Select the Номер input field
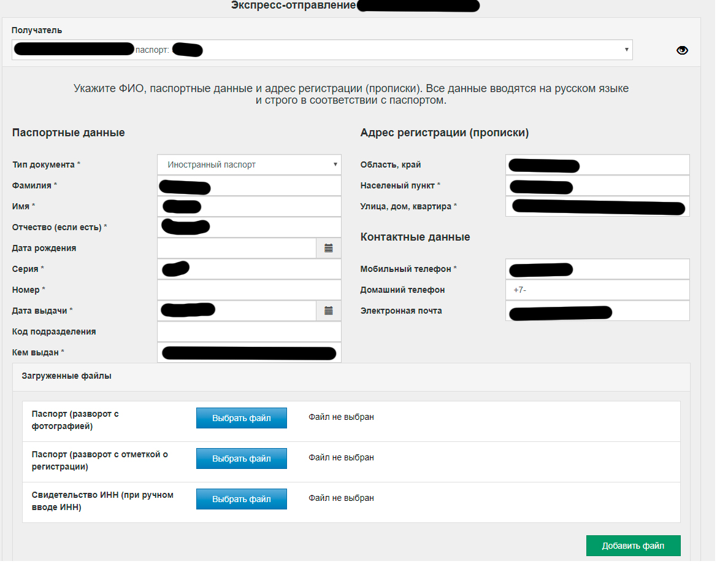Viewport: 728px width, 569px height. pos(249,290)
